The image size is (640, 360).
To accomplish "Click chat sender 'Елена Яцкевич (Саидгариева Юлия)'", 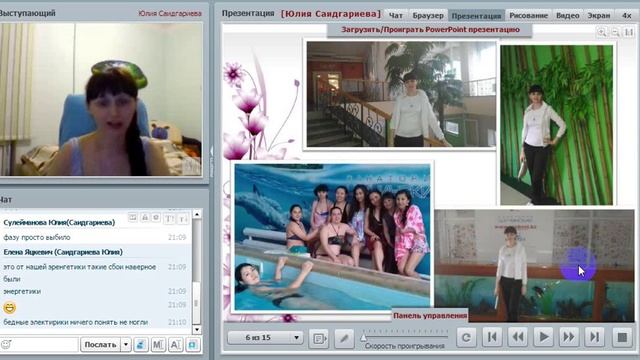I will [63, 252].
